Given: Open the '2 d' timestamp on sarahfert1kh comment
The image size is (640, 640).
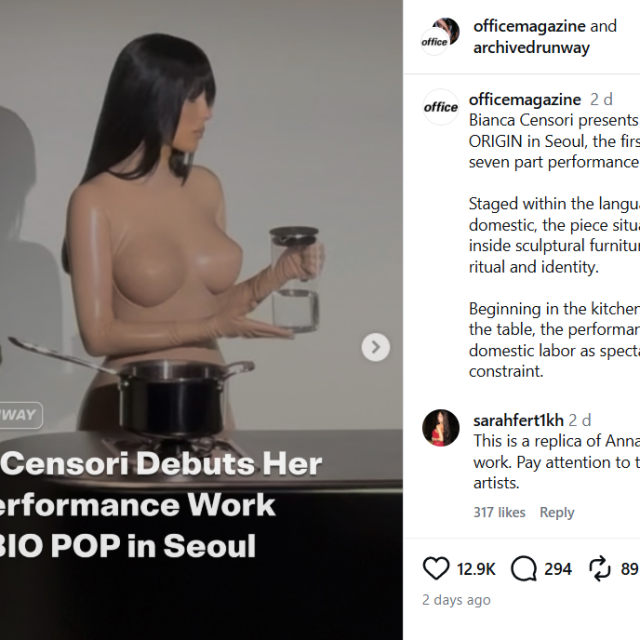Looking at the screenshot, I should 580,420.
